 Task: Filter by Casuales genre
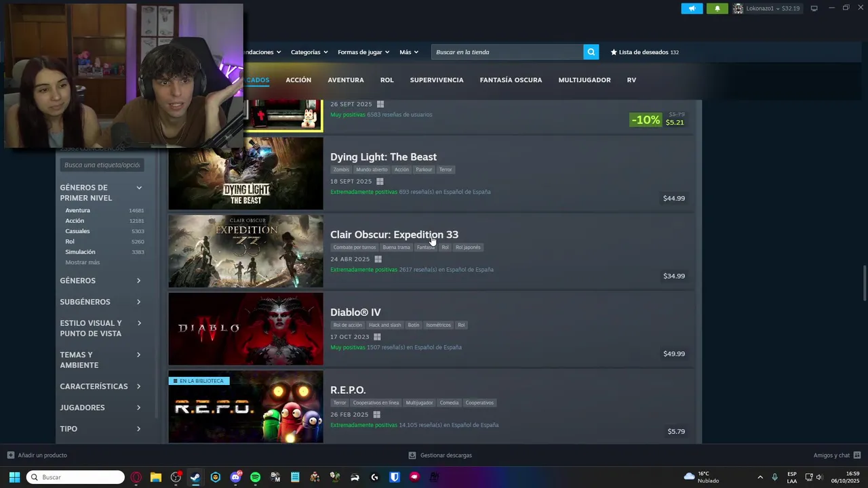click(77, 231)
